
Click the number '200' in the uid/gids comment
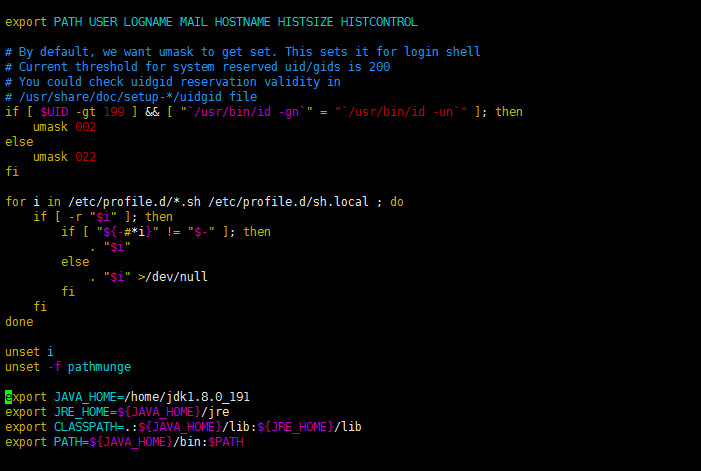380,67
